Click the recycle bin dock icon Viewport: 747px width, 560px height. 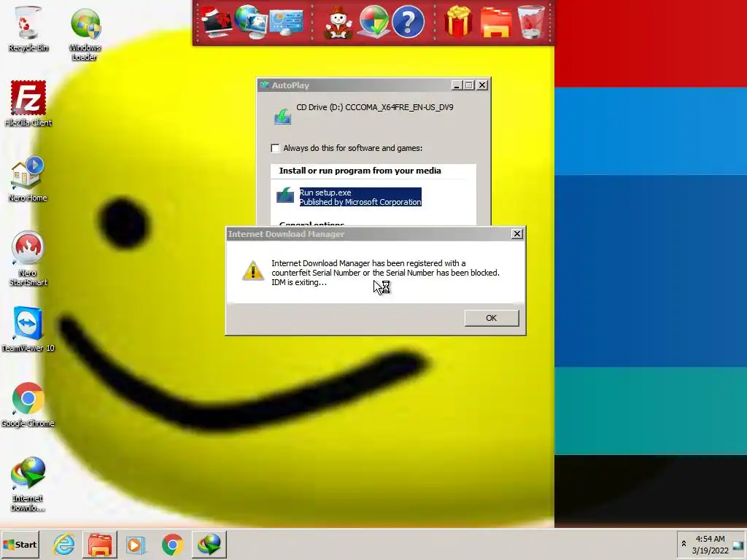coord(531,22)
